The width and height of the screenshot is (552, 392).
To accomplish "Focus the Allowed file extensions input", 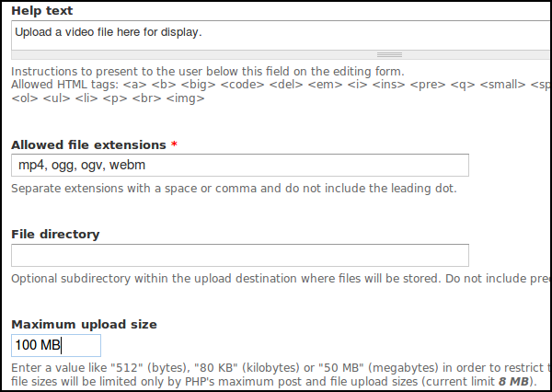I will click(240, 166).
